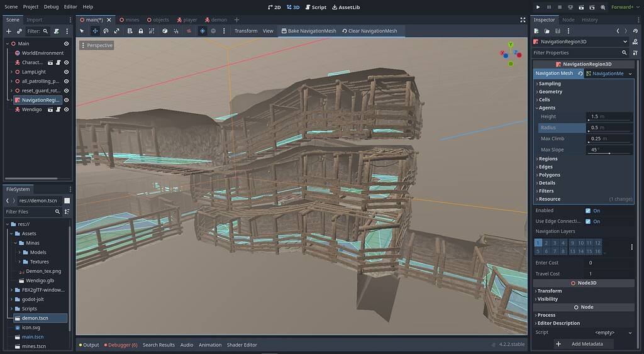Open the Debug menu
This screenshot has height=354, width=644.
[52, 7]
